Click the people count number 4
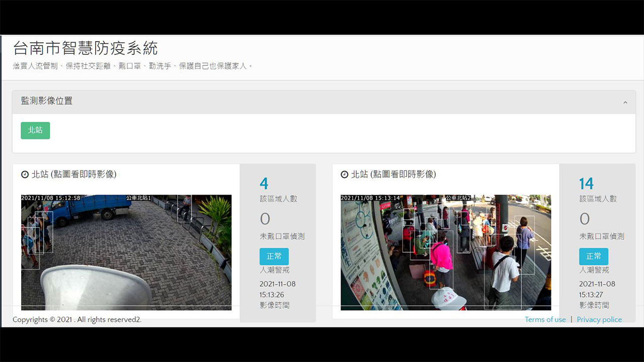 tap(264, 184)
